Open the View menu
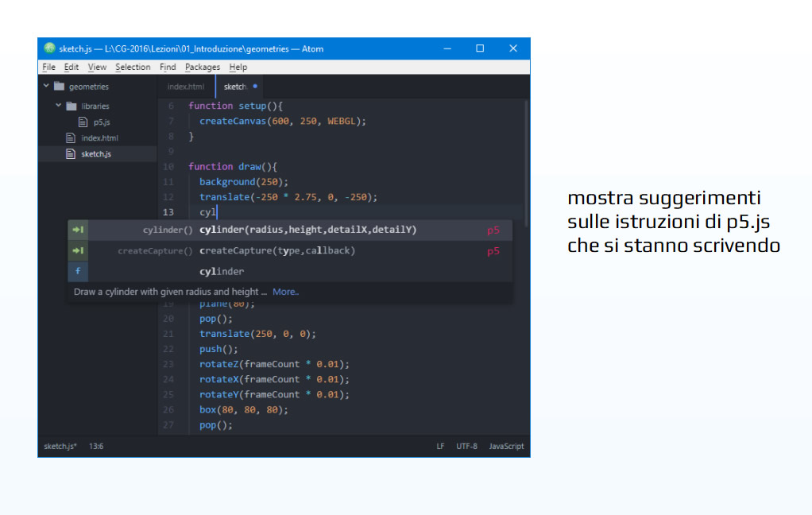This screenshot has height=515, width=812. pyautogui.click(x=97, y=67)
